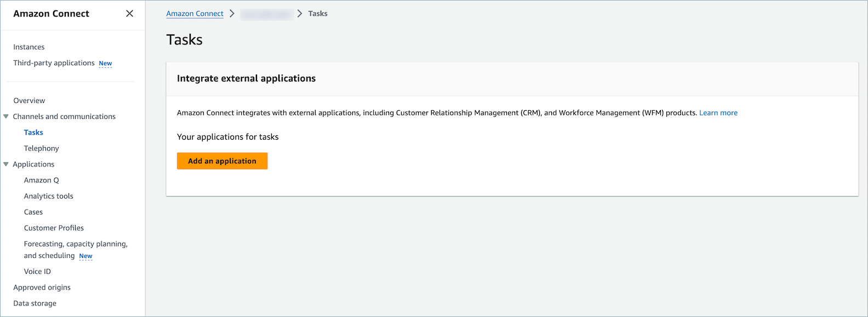The height and width of the screenshot is (317, 868).
Task: Collapse the Applications section triangle
Action: click(6, 164)
